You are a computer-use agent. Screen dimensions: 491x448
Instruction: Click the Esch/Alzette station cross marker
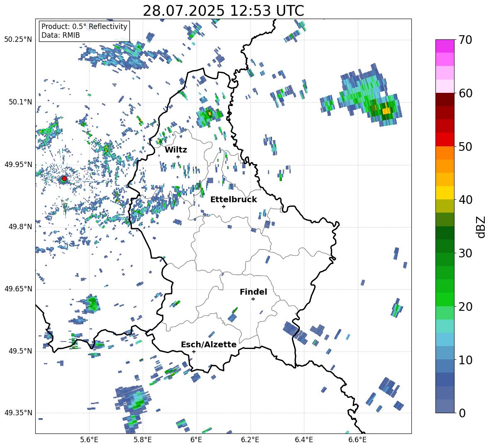(x=194, y=351)
